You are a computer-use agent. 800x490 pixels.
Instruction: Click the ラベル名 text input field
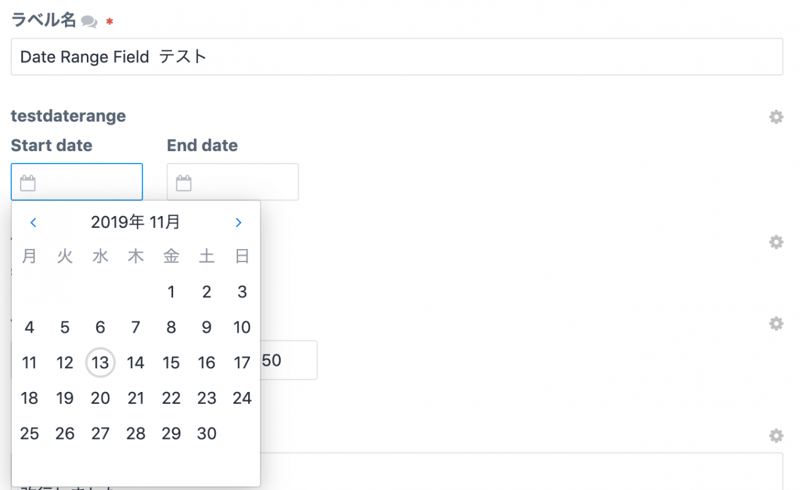pos(396,57)
